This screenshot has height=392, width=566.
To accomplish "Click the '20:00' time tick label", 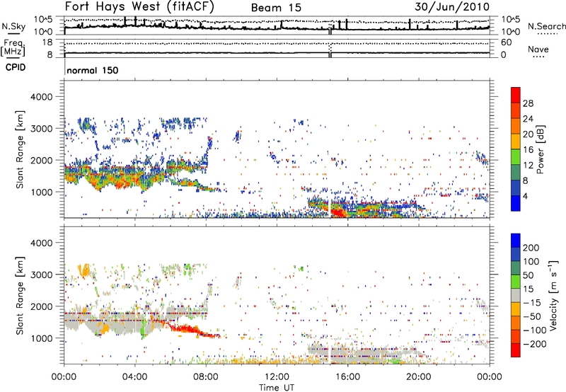I will [x=419, y=377].
